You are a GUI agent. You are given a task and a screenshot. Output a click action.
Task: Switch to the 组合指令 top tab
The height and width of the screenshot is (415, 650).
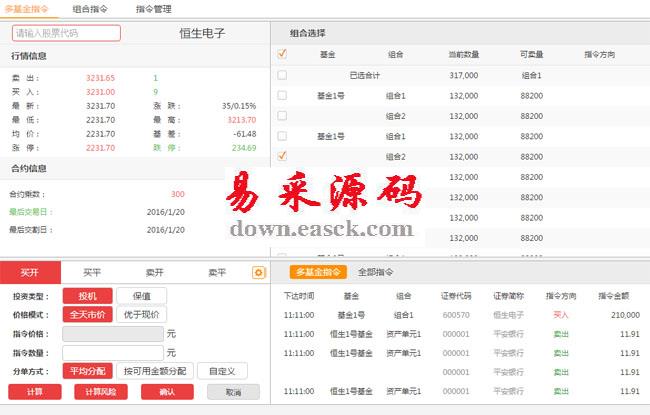coord(90,8)
